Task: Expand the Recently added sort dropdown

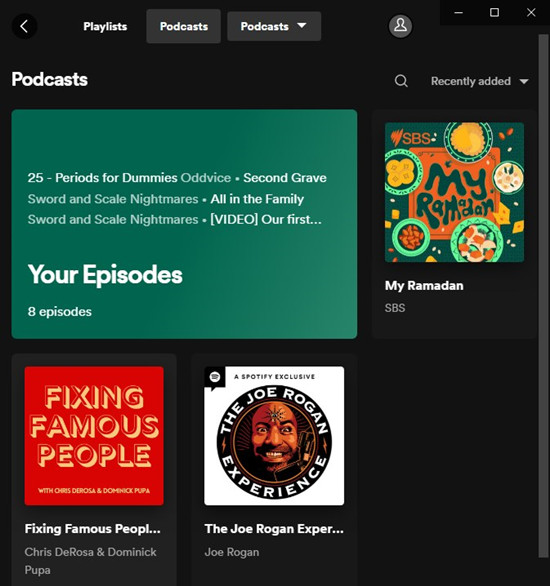Action: pos(480,81)
